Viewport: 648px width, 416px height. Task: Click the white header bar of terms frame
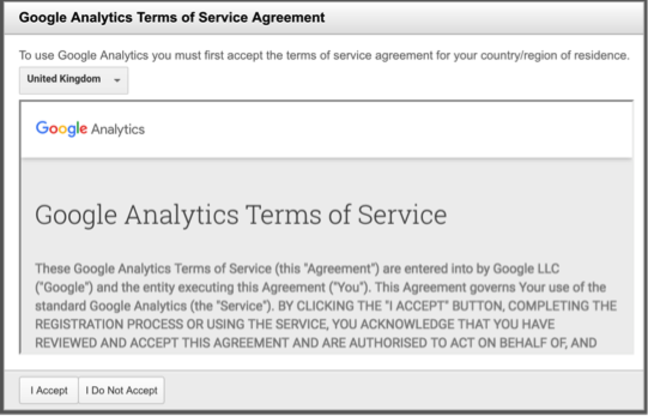coord(400,129)
